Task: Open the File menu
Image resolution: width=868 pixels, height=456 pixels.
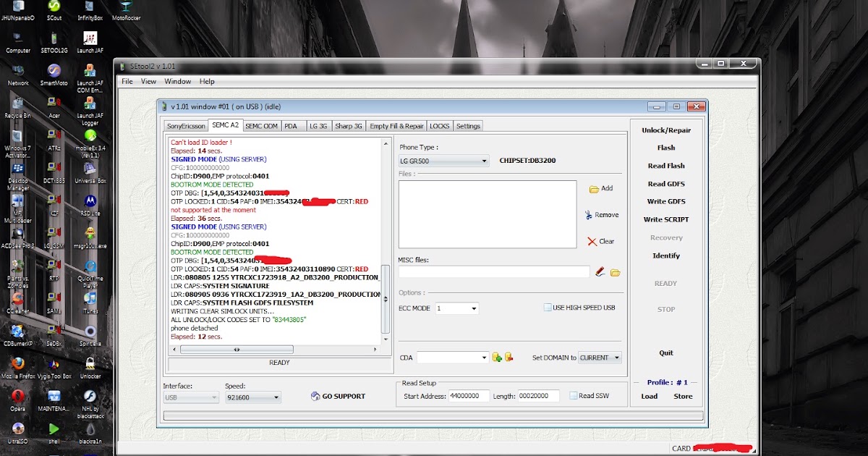Action: click(127, 82)
